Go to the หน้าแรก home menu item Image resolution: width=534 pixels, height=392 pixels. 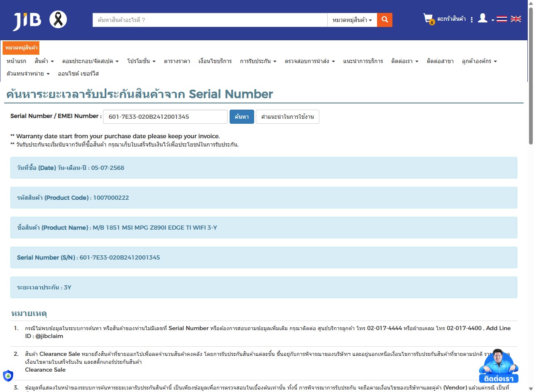[17, 61]
